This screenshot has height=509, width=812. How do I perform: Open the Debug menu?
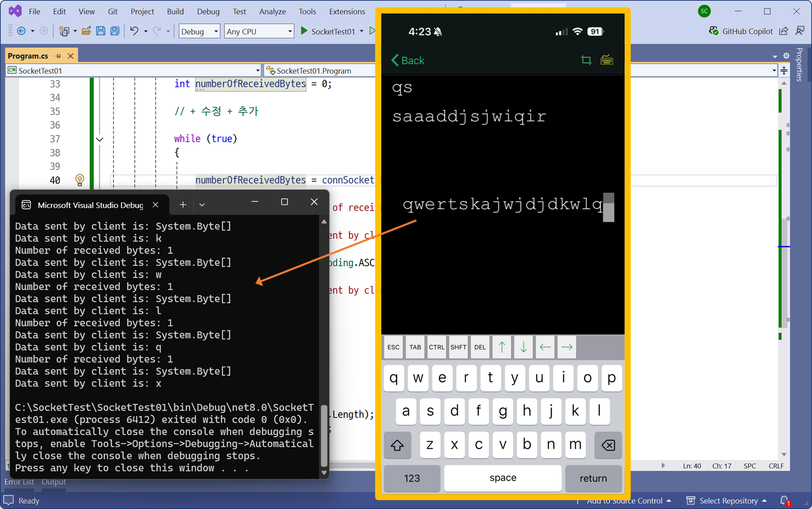coord(208,11)
